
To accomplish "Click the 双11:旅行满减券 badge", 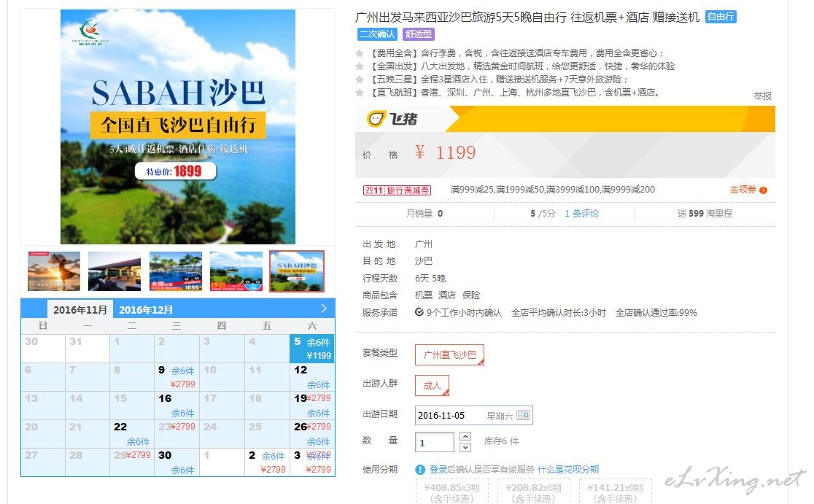I will tap(397, 190).
